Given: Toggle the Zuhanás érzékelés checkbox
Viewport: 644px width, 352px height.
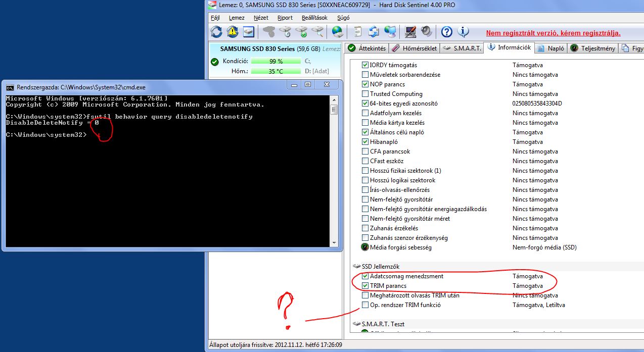Looking at the screenshot, I should click(365, 228).
